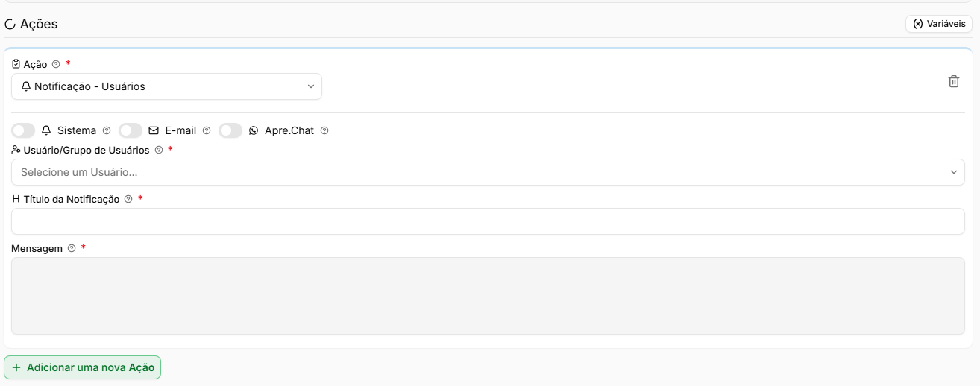Click the envelope icon next to E-mail
This screenshot has width=980, height=386.
click(x=154, y=130)
